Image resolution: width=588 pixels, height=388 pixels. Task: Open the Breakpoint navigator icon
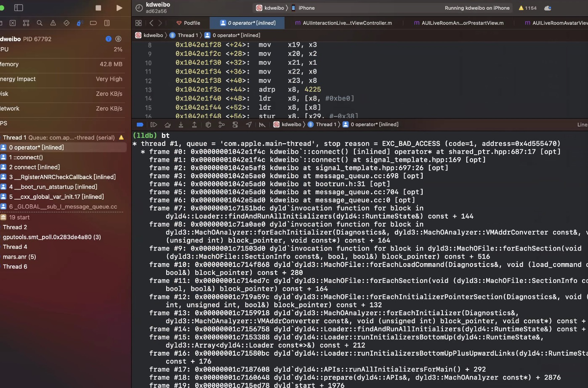[x=93, y=23]
